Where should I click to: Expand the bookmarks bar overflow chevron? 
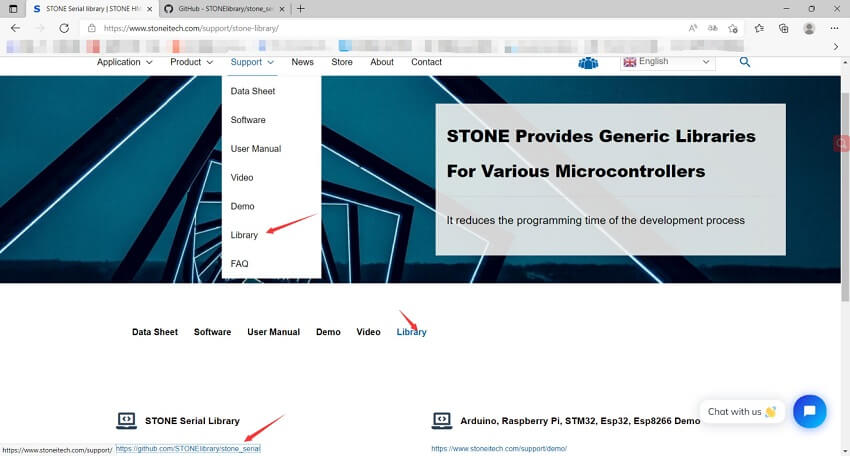(x=836, y=47)
